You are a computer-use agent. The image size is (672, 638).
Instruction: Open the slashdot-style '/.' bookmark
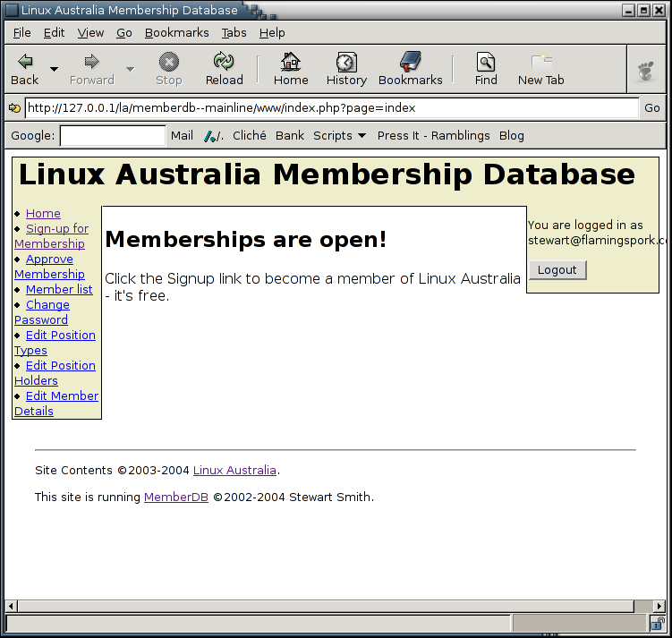tap(214, 136)
